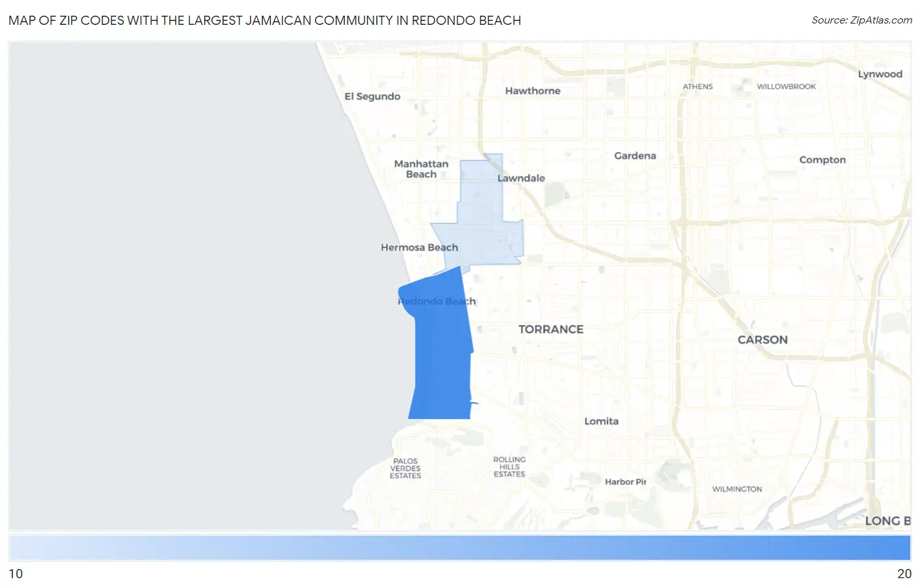Click the map title heading text
This screenshot has height=588, width=920.
[265, 20]
